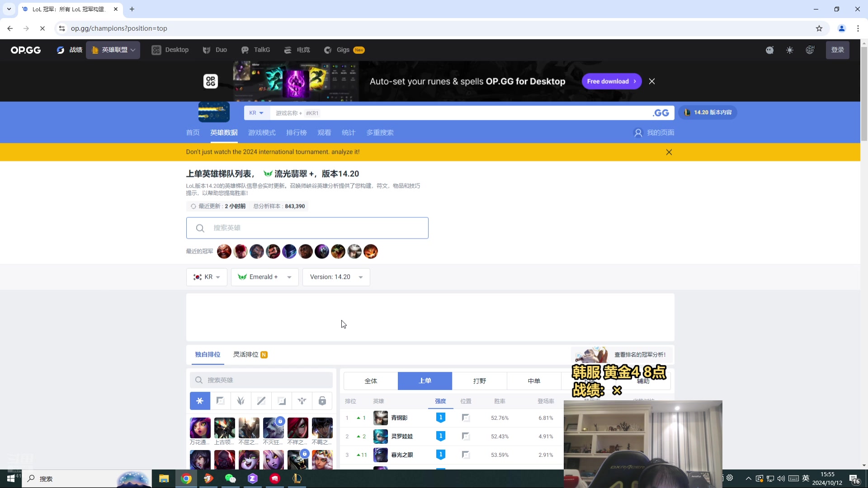Click the search champion input field
868x488 pixels.
308,229
